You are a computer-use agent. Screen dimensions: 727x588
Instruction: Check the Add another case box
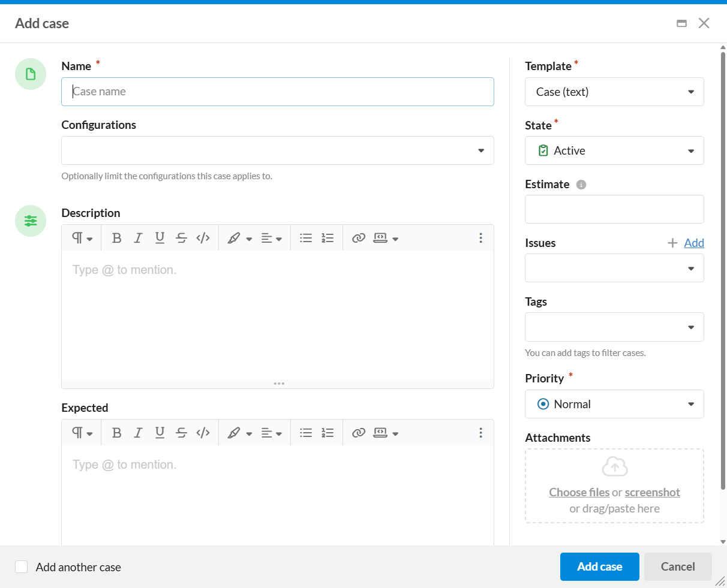pos(22,567)
